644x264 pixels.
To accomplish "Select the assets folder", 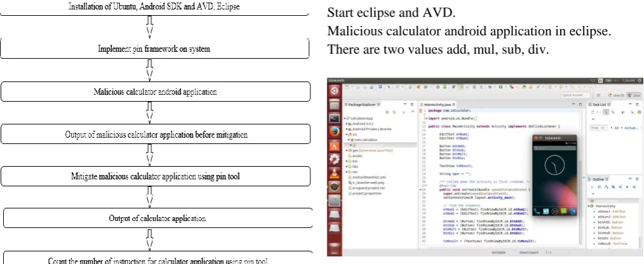I will 355,156.
